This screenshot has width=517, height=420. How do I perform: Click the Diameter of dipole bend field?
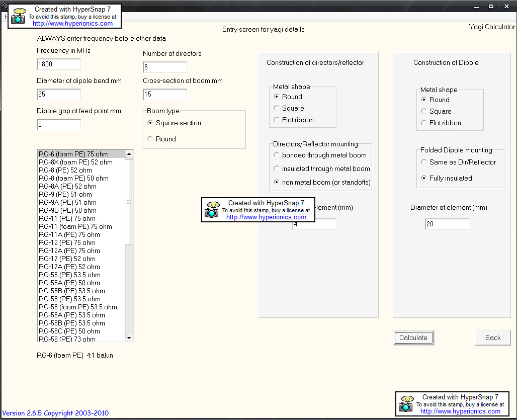59,94
